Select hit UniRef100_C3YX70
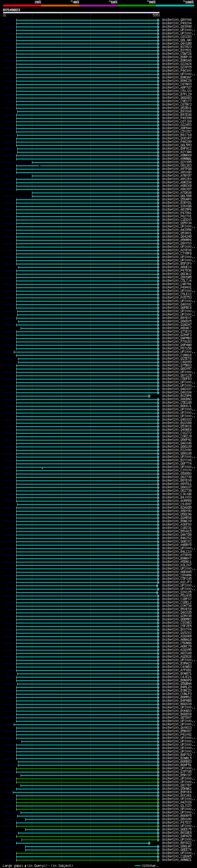This screenshot has width=197, height=868. tap(176, 470)
